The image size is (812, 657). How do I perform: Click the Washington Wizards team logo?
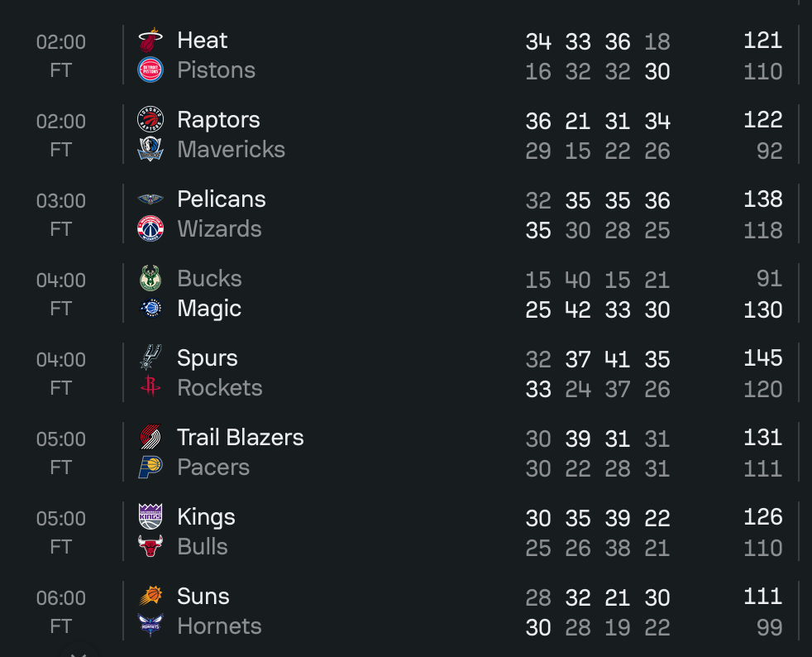(x=150, y=229)
